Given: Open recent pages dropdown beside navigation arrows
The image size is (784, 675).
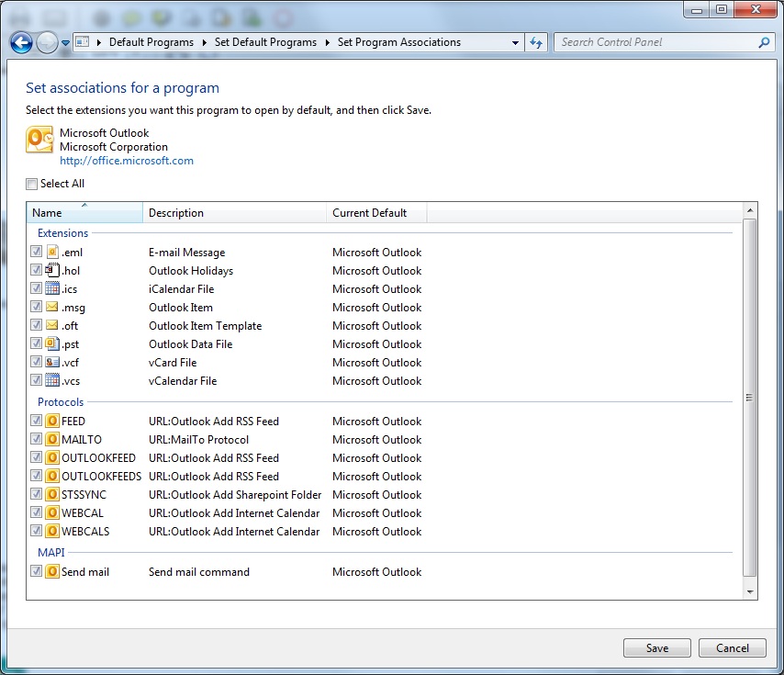Looking at the screenshot, I should click(64, 42).
